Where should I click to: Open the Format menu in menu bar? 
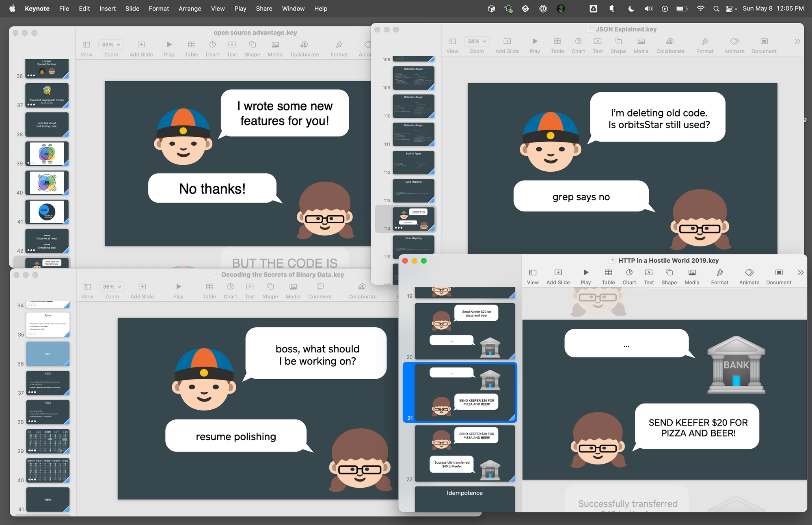pos(159,9)
